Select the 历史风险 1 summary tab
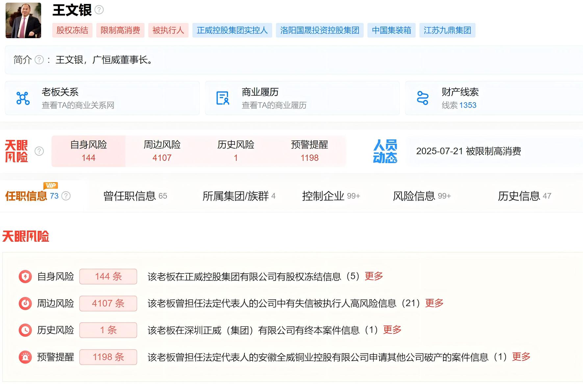 (236, 151)
